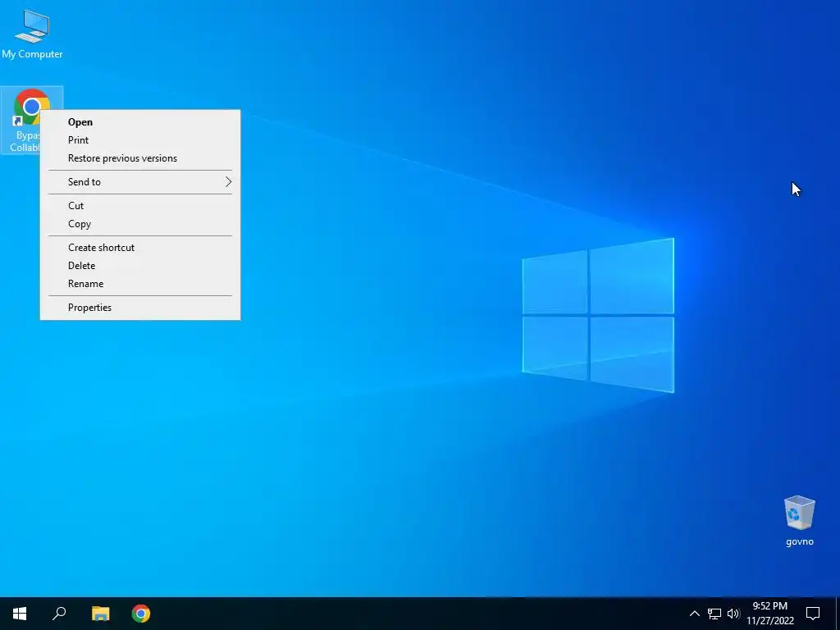Choose Print in the context menu
This screenshot has width=840, height=630.
(x=140, y=140)
